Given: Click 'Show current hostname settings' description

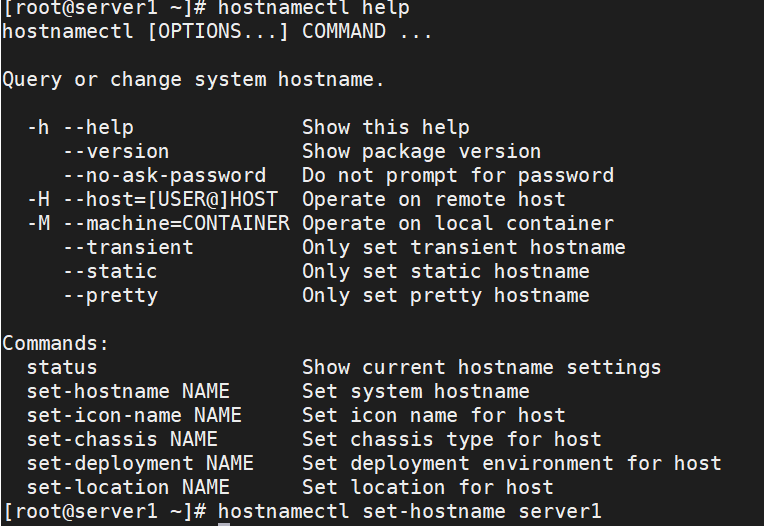Looking at the screenshot, I should (x=481, y=368).
